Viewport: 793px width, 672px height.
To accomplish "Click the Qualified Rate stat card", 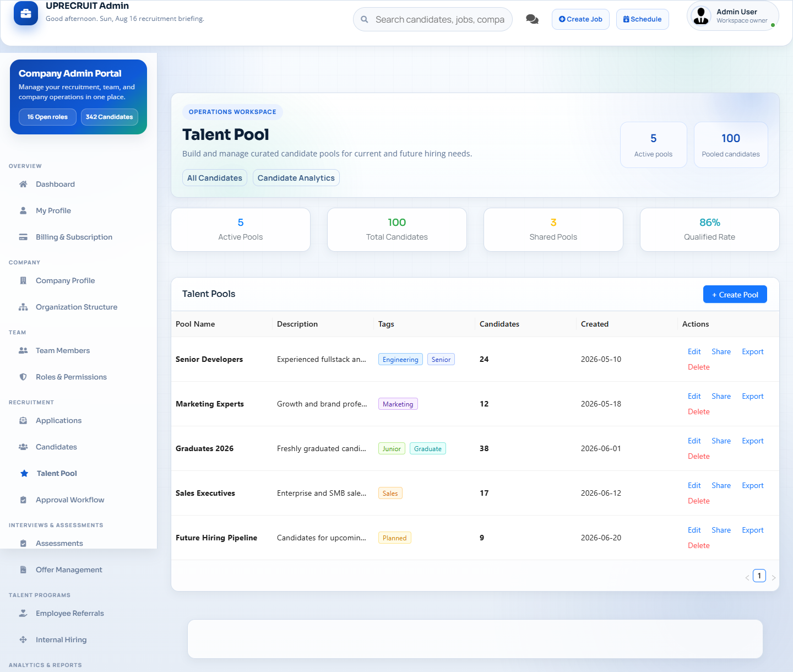I will click(709, 230).
